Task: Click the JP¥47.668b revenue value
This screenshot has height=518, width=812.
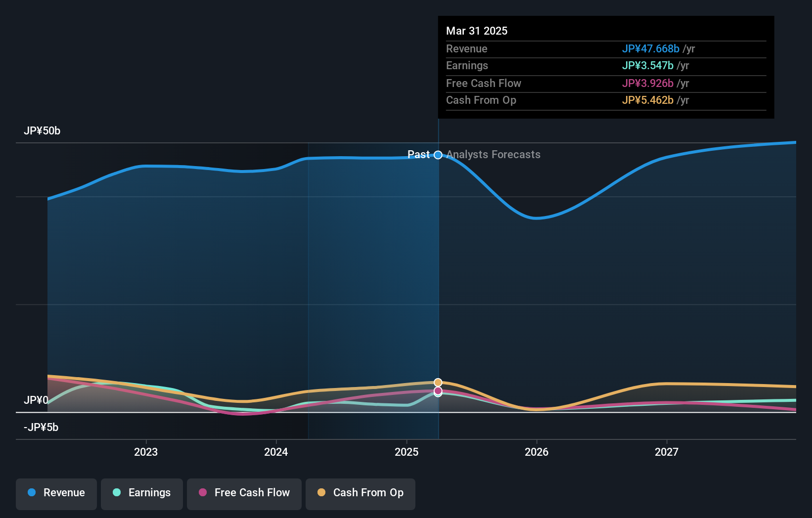Action: pos(651,49)
